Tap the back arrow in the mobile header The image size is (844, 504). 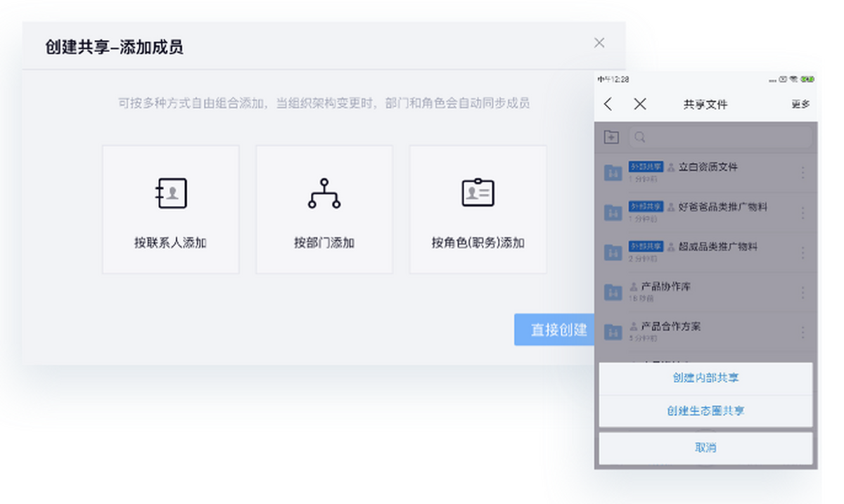(609, 105)
